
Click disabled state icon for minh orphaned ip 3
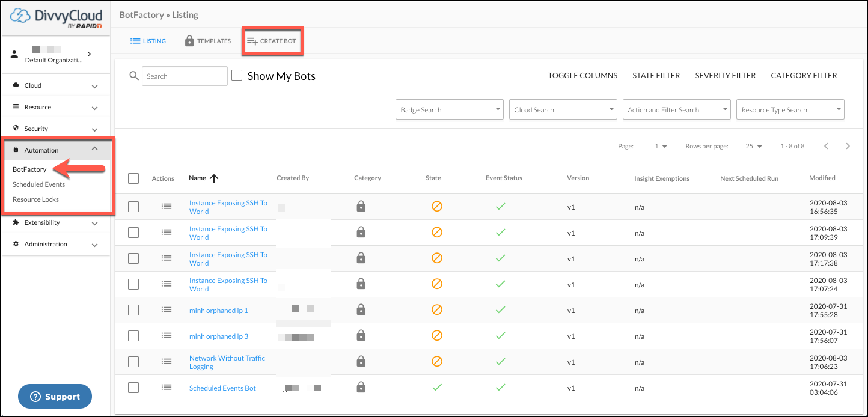click(437, 335)
